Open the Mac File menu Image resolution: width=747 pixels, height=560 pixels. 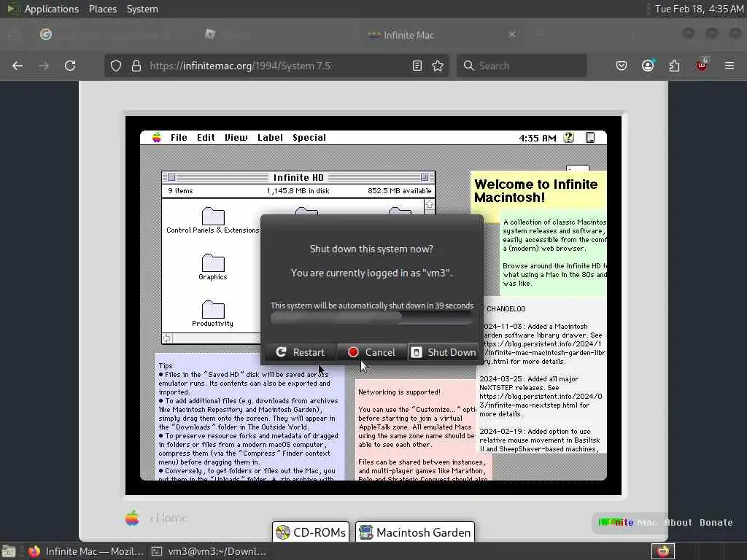point(179,138)
